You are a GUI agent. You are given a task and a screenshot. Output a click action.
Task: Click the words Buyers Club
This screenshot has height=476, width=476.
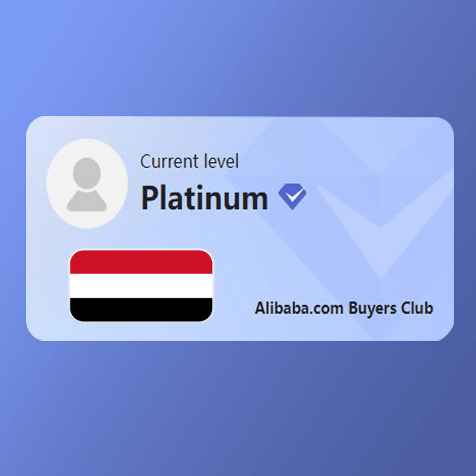click(391, 308)
